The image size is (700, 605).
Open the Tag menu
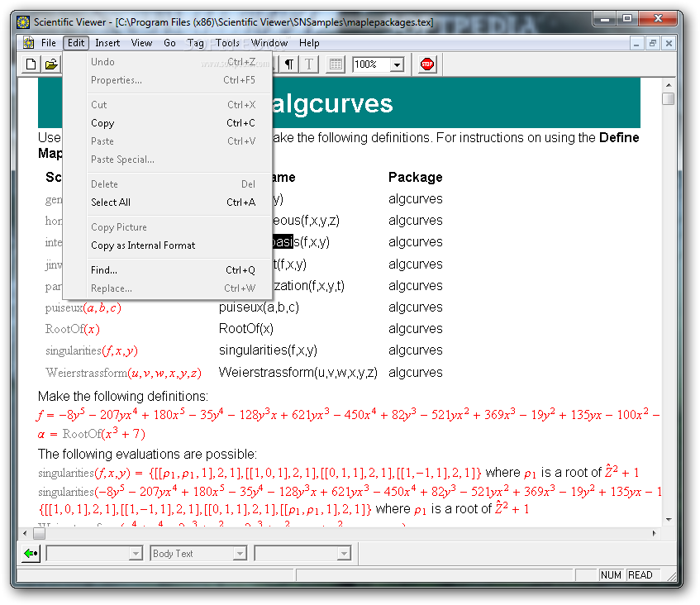196,43
